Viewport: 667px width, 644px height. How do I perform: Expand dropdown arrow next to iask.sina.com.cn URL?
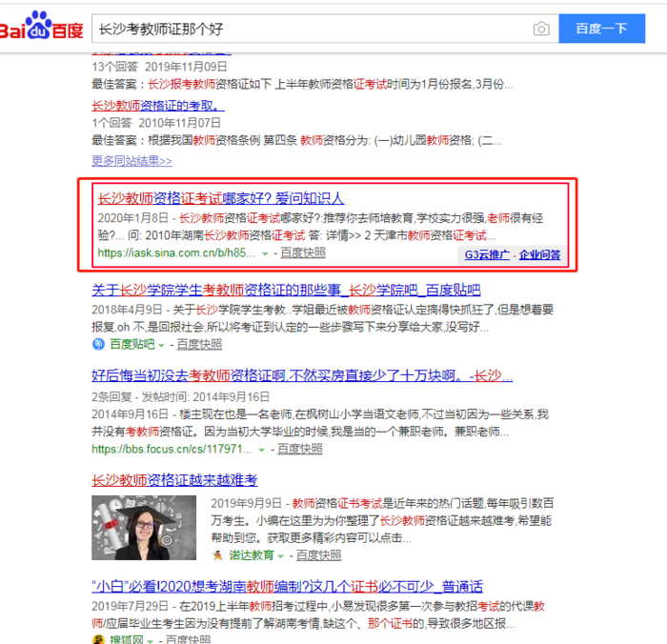pyautogui.click(x=265, y=253)
